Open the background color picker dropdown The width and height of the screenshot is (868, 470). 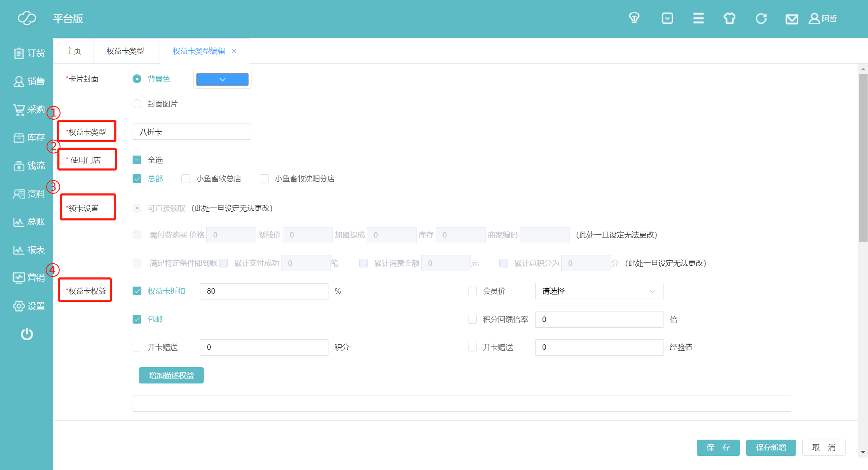coord(222,79)
